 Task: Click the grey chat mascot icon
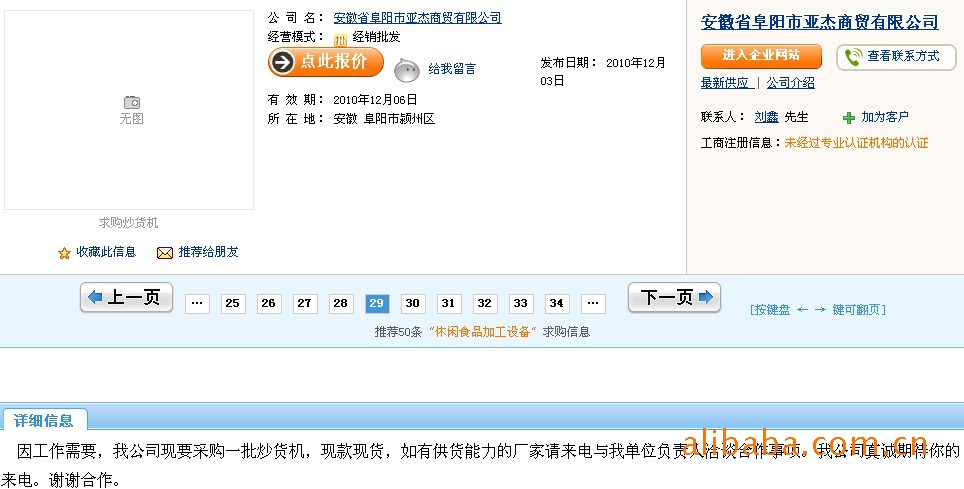(x=406, y=70)
